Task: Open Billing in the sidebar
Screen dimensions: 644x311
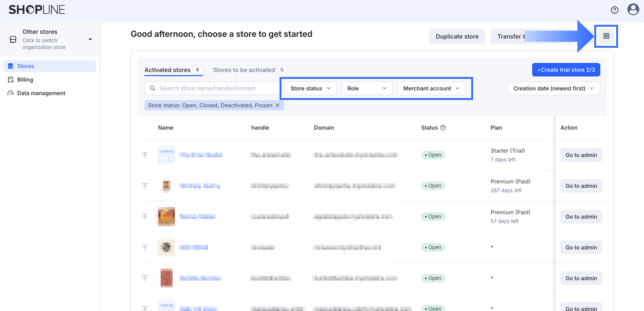Action: click(x=25, y=80)
